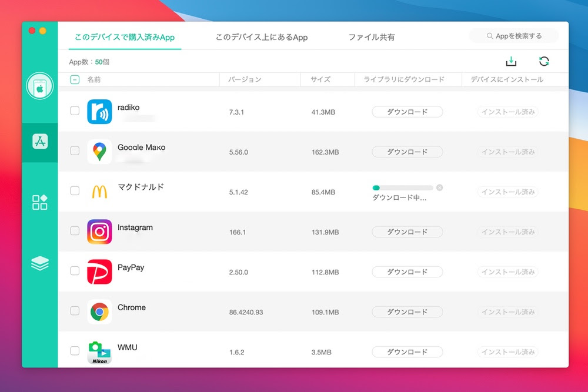Screen dimensions: 588x392
Task: Check the Instagram row checkbox
Action: [x=75, y=230]
